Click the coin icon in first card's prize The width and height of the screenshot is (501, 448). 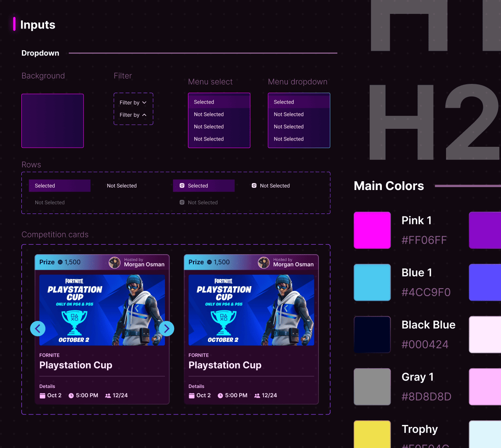60,262
